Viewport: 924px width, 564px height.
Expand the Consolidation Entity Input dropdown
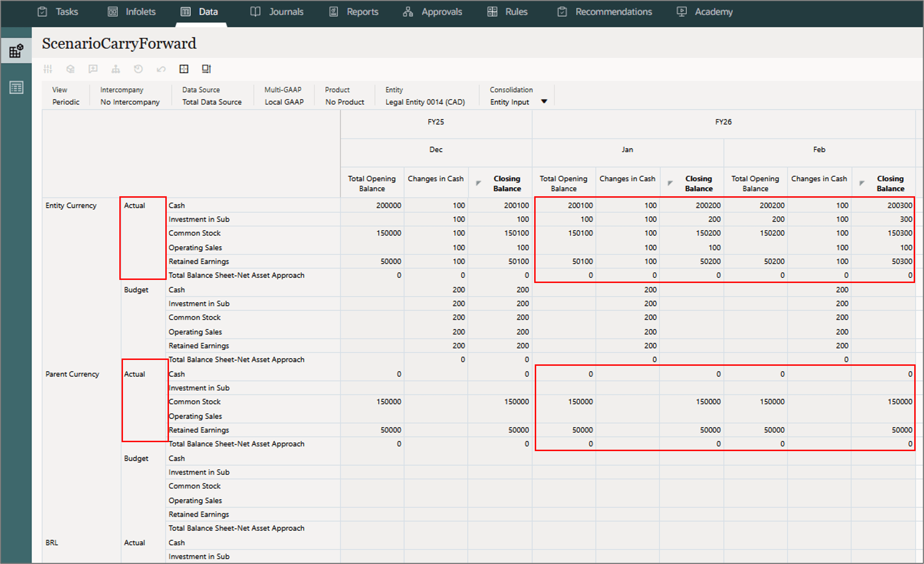[544, 102]
